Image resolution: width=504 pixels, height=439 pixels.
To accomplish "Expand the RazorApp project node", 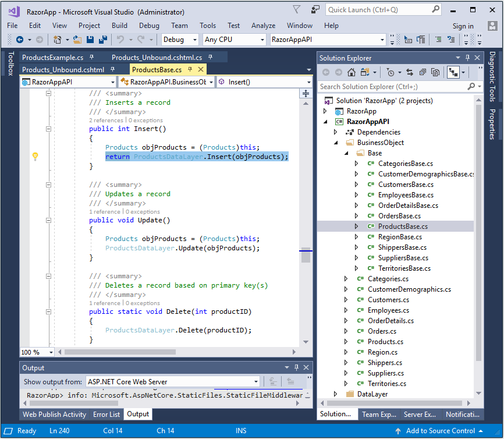I will click(x=325, y=111).
